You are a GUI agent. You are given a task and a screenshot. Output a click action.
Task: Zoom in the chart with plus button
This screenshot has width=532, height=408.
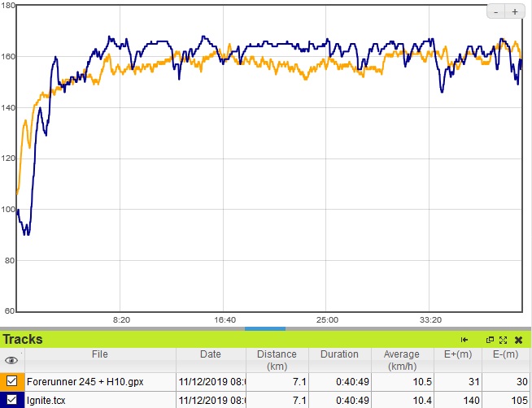click(x=515, y=11)
